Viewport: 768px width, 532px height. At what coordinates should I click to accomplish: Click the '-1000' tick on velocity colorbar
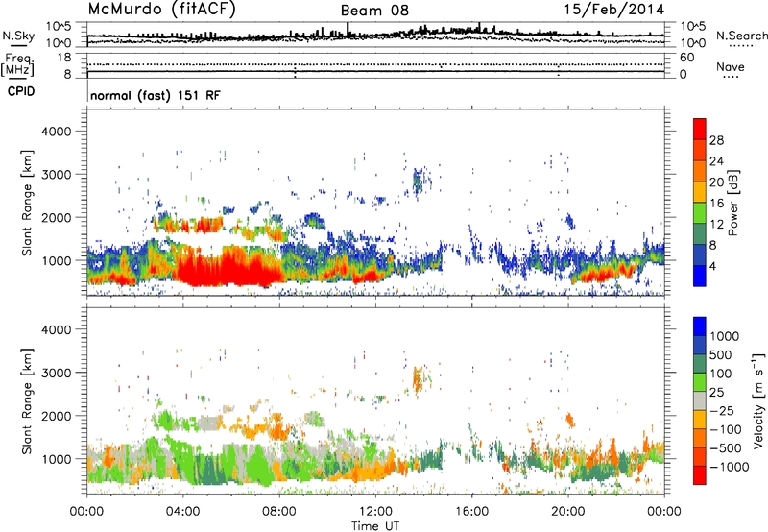click(729, 467)
